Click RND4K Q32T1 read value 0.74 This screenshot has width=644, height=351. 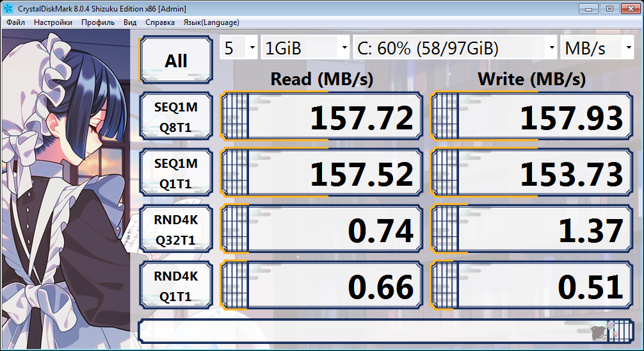click(x=321, y=229)
